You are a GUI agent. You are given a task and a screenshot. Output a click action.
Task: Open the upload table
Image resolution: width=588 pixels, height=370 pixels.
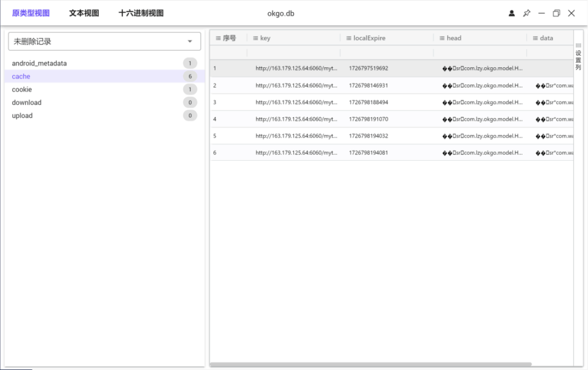coord(22,116)
